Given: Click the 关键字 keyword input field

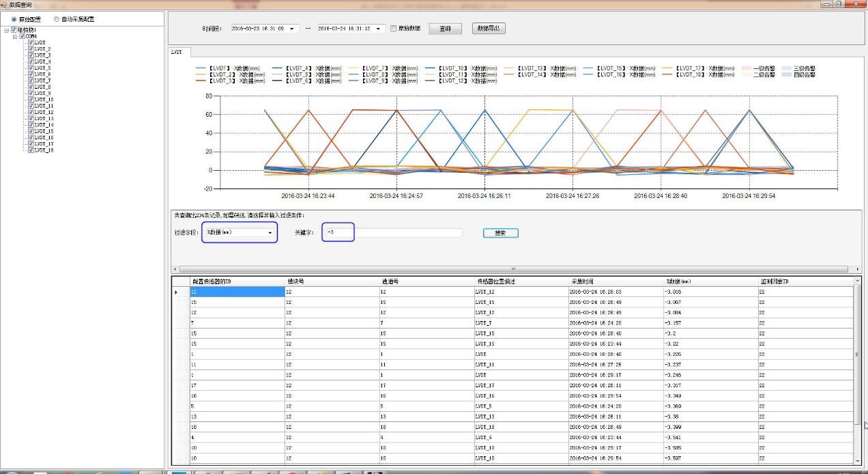Looking at the screenshot, I should point(392,233).
